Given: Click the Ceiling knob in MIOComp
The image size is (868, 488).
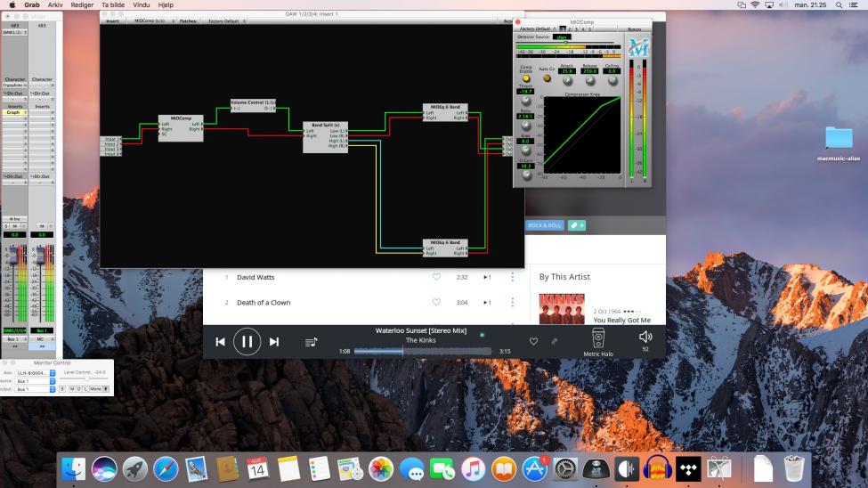Looking at the screenshot, I should coord(612,81).
